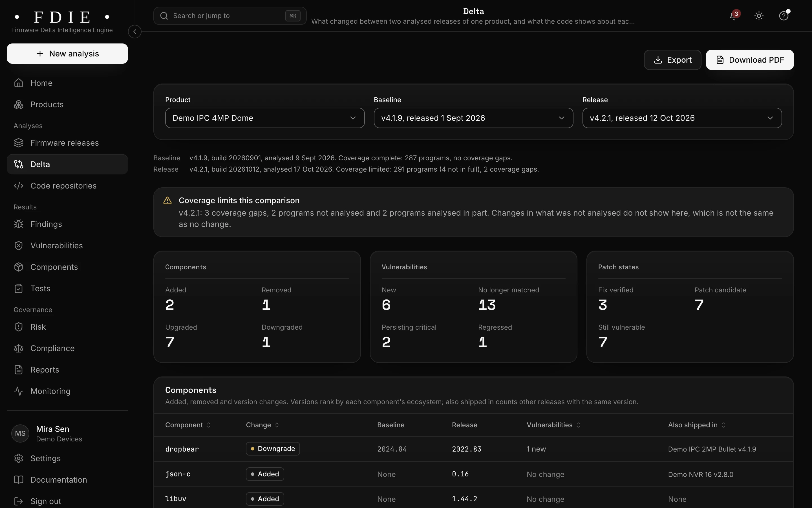Click the coverage warning triangle icon
The width and height of the screenshot is (812, 508).
click(167, 201)
